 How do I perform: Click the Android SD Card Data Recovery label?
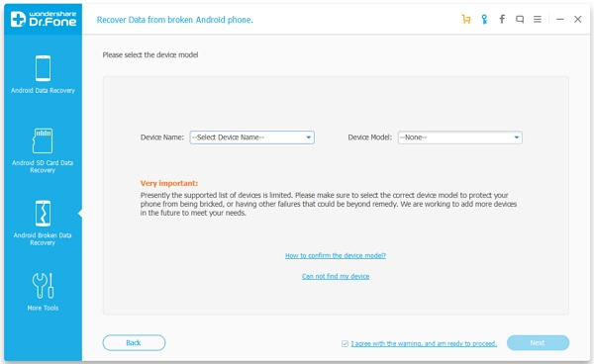pos(43,166)
